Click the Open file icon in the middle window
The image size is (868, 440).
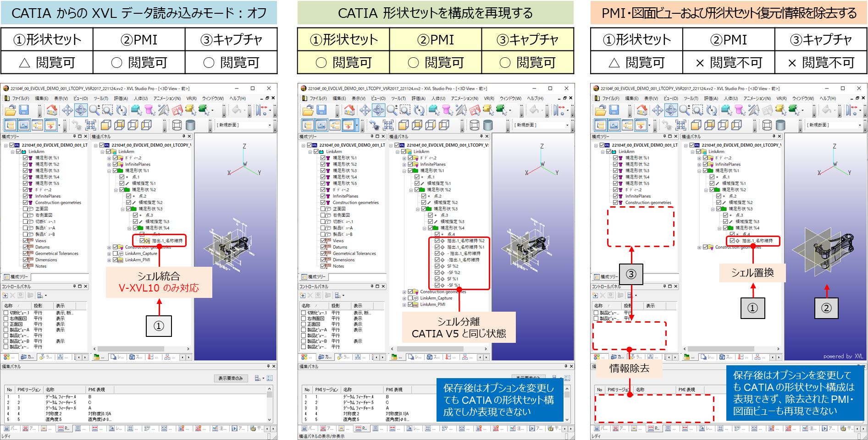[x=308, y=110]
